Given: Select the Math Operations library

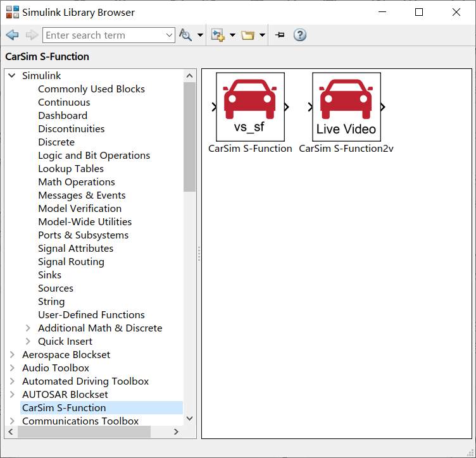Looking at the screenshot, I should [77, 182].
